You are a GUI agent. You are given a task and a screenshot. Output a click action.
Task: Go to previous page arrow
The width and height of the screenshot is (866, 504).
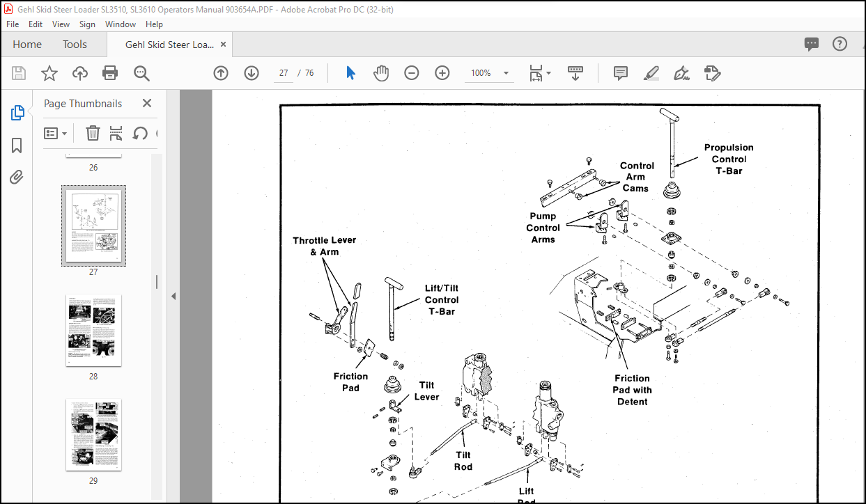coord(221,73)
